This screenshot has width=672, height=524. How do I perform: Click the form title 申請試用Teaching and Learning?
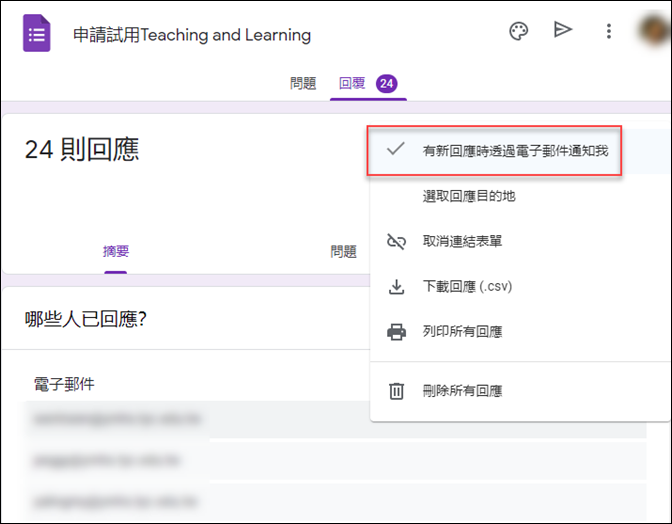click(192, 35)
